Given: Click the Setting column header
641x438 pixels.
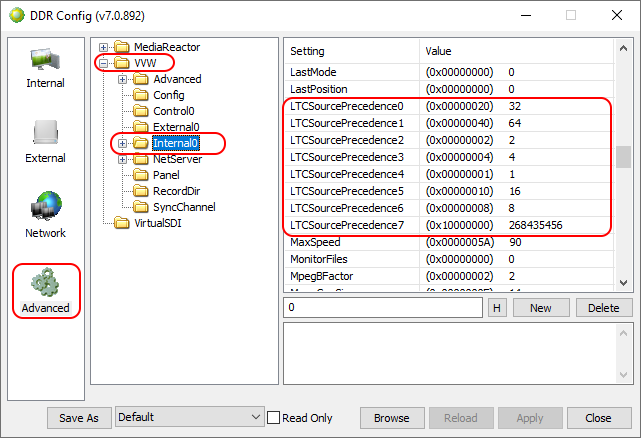Looking at the screenshot, I should click(x=352, y=51).
